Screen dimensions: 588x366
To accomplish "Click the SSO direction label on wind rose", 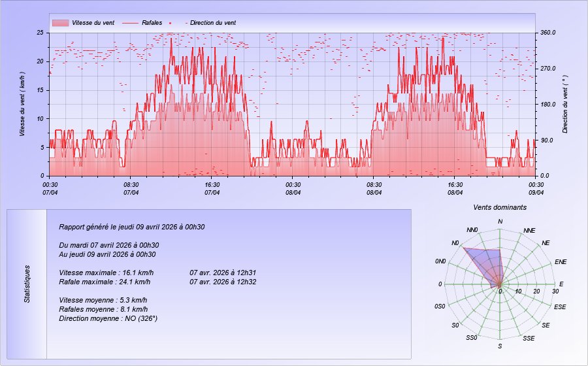I will pos(472,338).
